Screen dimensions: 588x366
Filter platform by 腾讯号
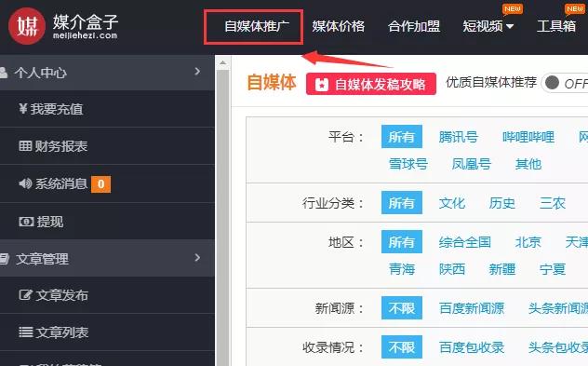pos(459,137)
